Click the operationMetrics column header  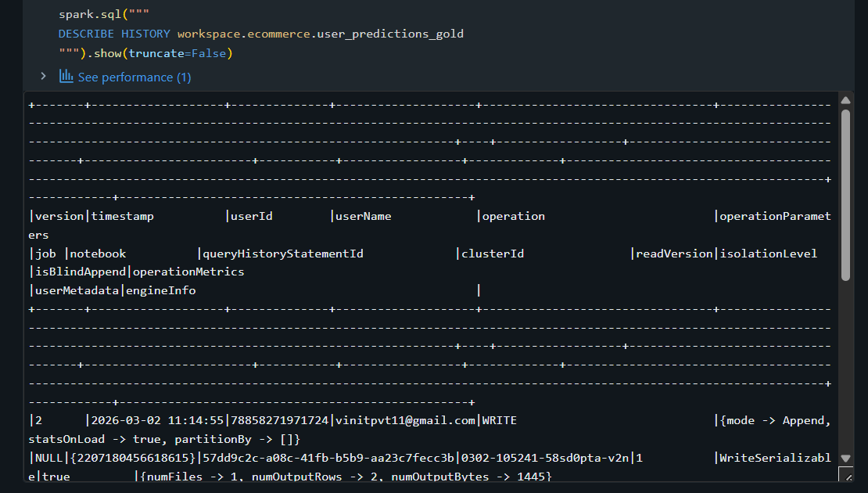(x=188, y=272)
